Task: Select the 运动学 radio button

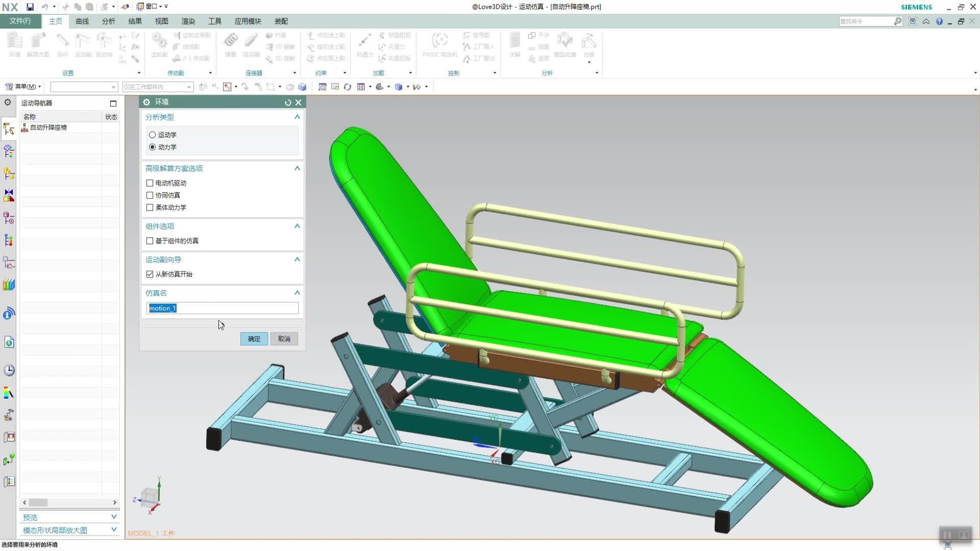Action: tap(152, 135)
